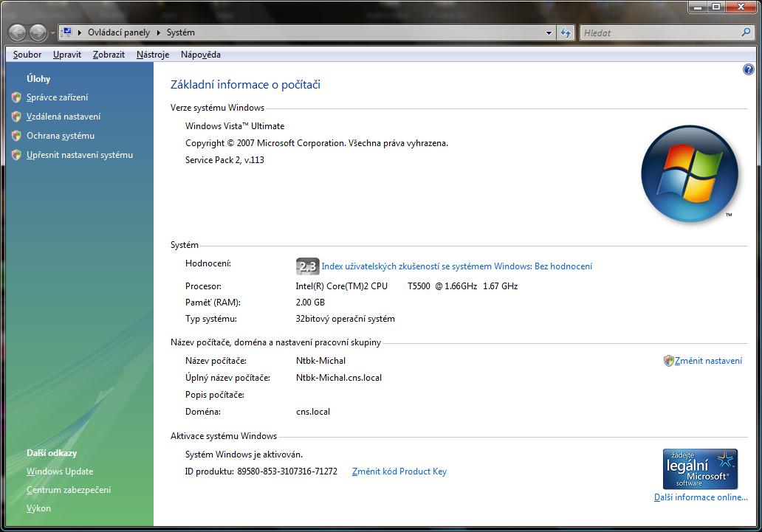
Task: Open Upřesnit nastavení systému link
Action: pyautogui.click(x=80, y=155)
